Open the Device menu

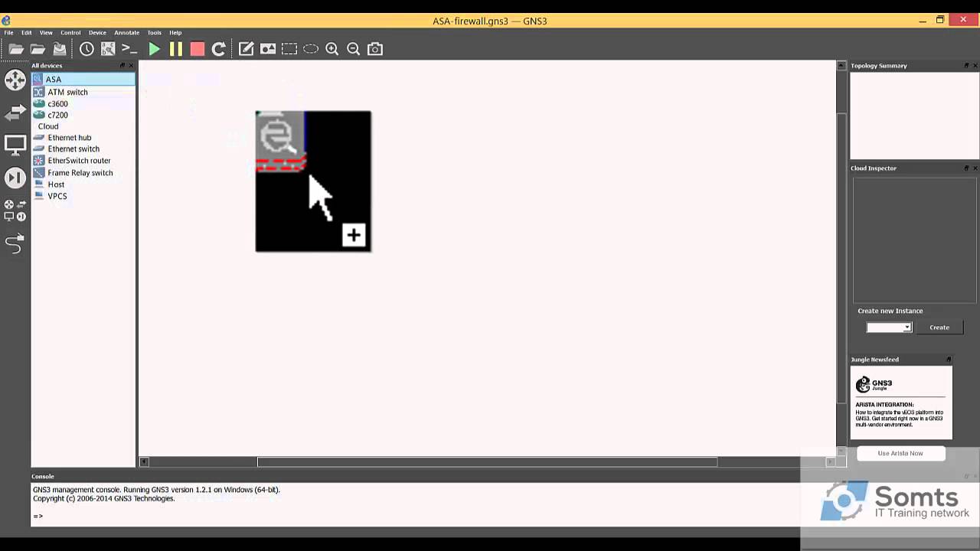pyautogui.click(x=97, y=33)
